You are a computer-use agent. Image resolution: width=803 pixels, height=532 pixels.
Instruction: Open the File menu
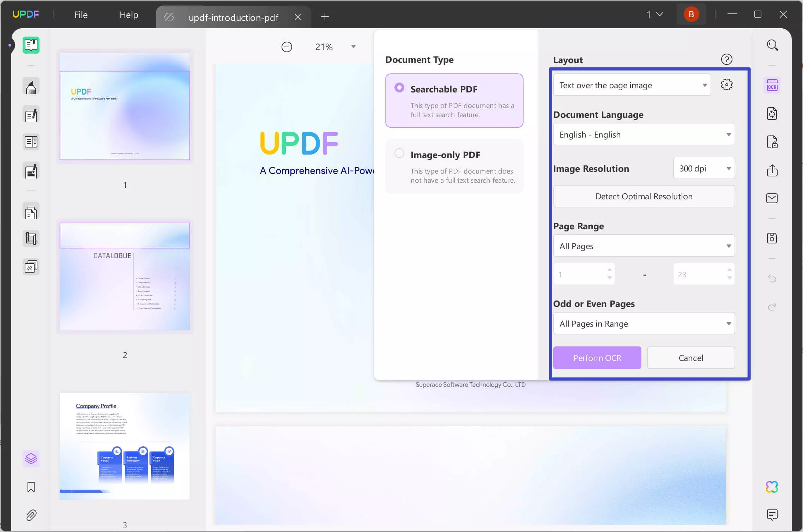80,14
